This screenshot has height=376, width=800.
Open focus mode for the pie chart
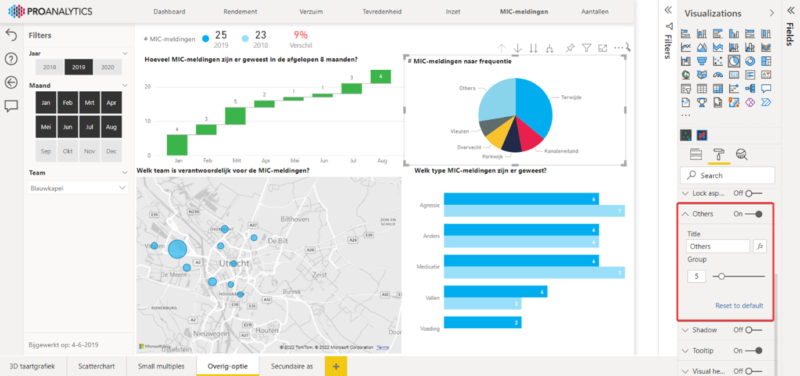[603, 48]
